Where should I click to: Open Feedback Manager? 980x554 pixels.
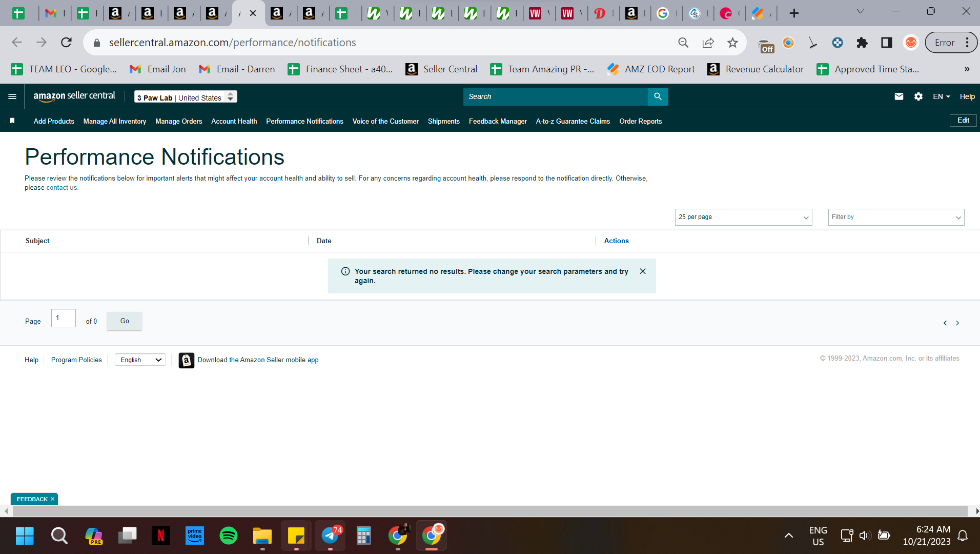point(498,121)
